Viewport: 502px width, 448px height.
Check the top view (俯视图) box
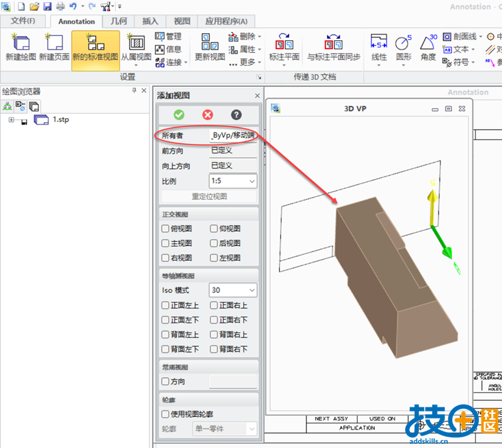pyautogui.click(x=165, y=228)
